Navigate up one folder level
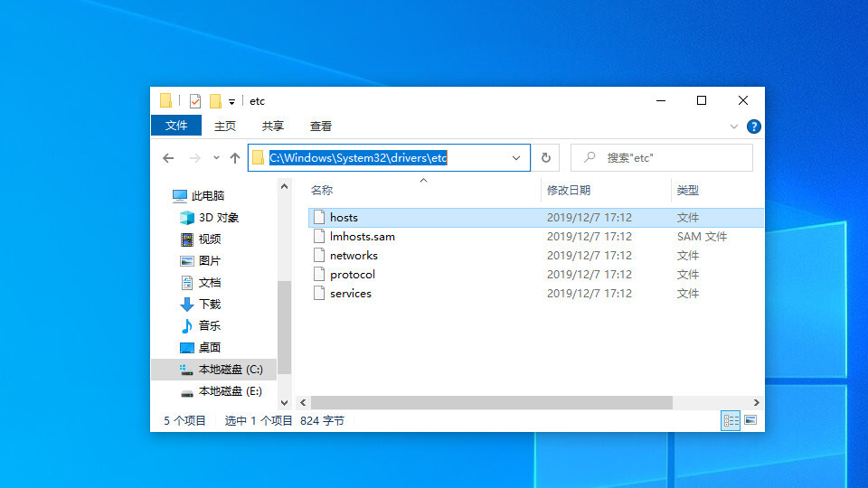The image size is (868, 488). (x=235, y=158)
